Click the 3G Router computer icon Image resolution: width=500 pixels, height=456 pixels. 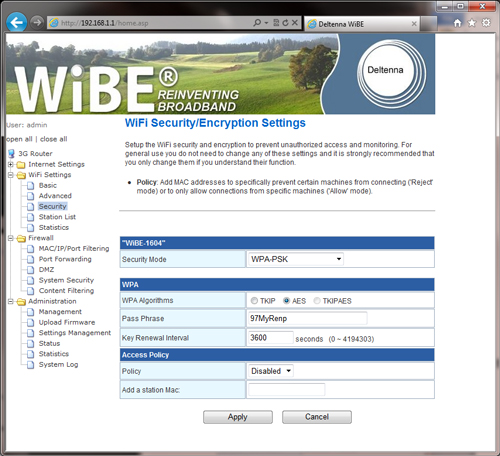tap(12, 154)
